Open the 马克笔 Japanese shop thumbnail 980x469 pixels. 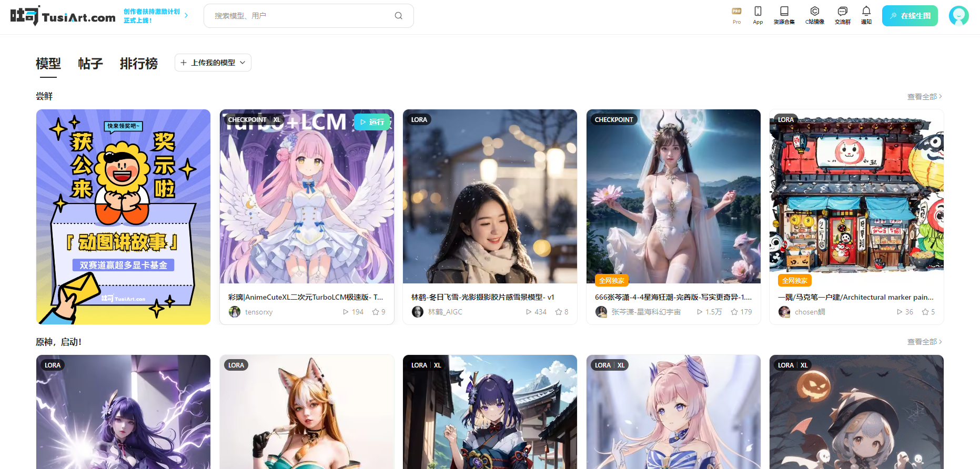856,197
